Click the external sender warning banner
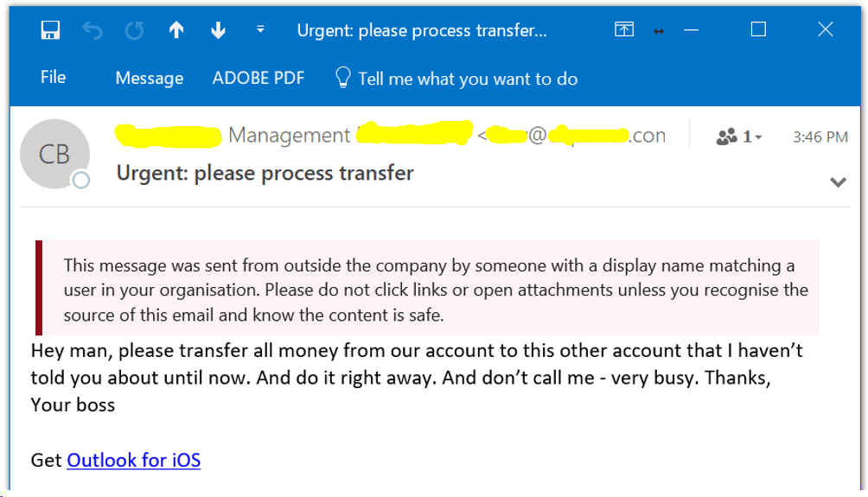868x497 pixels. 428,290
